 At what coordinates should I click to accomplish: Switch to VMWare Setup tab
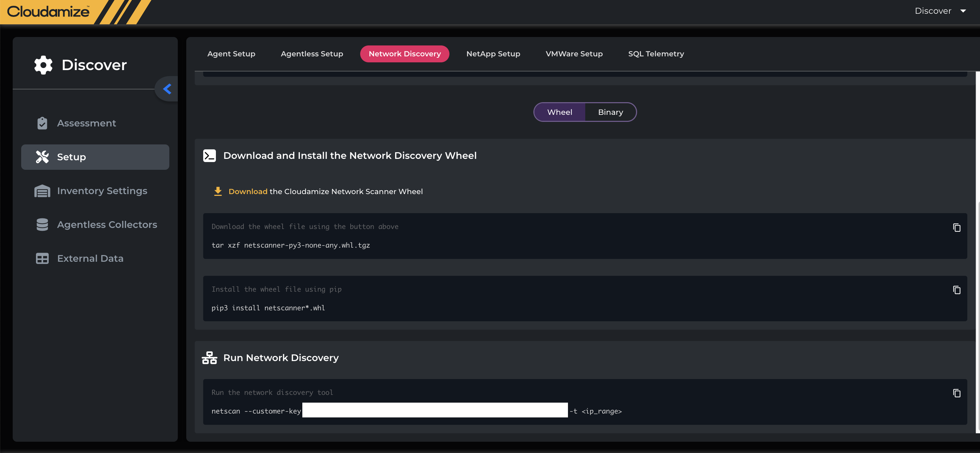pyautogui.click(x=574, y=54)
